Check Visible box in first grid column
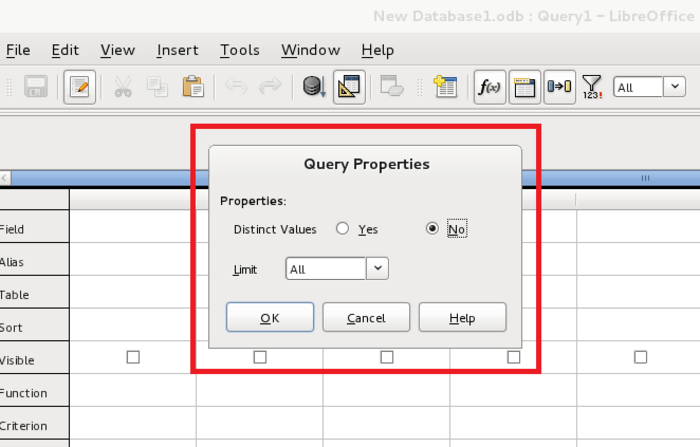 click(133, 357)
